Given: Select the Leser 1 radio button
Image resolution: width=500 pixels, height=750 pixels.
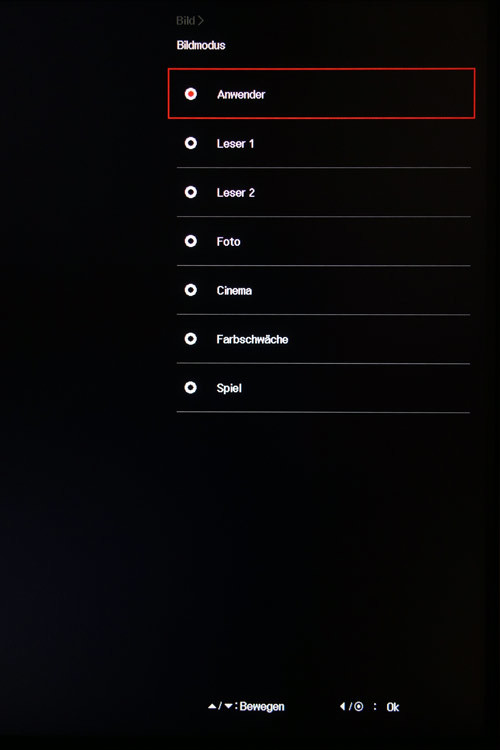Looking at the screenshot, I should point(191,143).
